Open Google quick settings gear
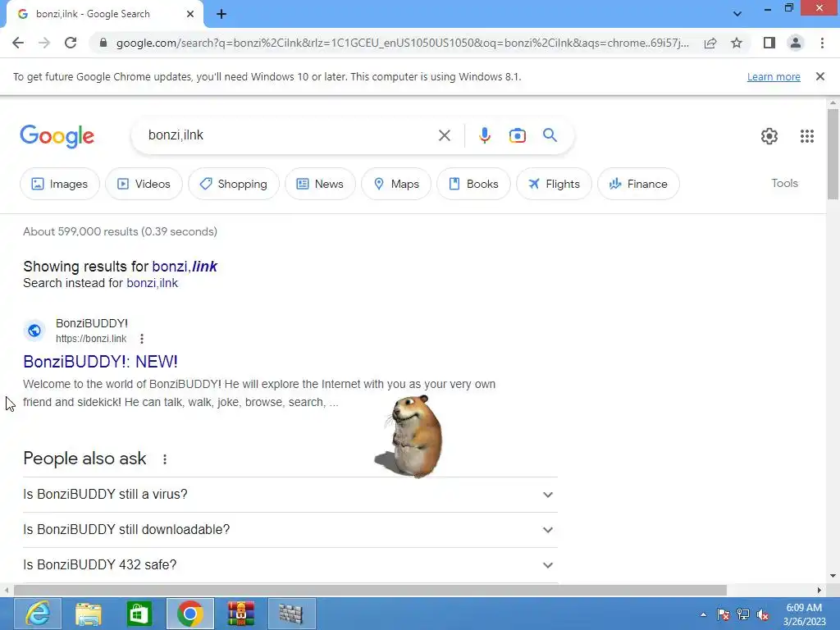 (x=769, y=136)
